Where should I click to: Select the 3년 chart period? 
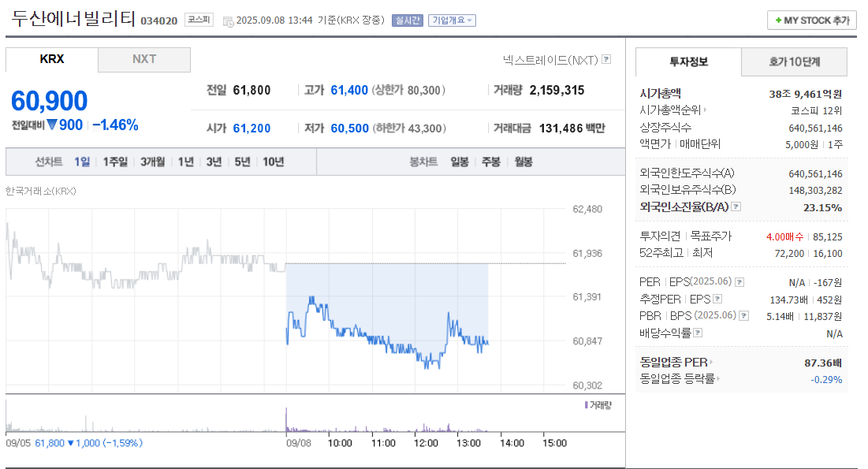click(214, 162)
